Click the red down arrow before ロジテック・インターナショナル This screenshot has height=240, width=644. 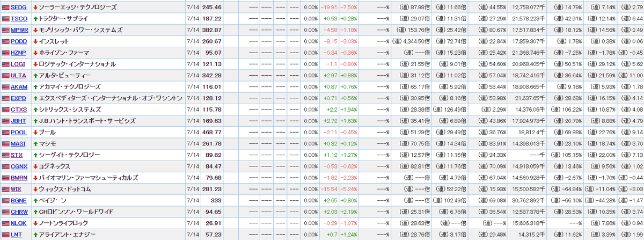35,64
